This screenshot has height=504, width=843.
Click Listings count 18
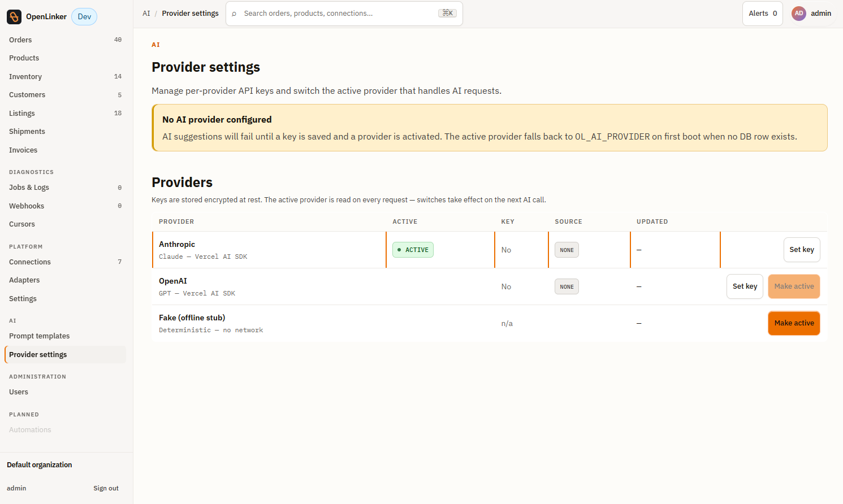pos(118,114)
